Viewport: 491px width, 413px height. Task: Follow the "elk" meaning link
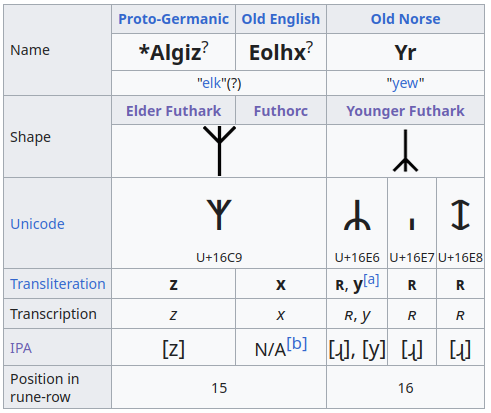212,83
